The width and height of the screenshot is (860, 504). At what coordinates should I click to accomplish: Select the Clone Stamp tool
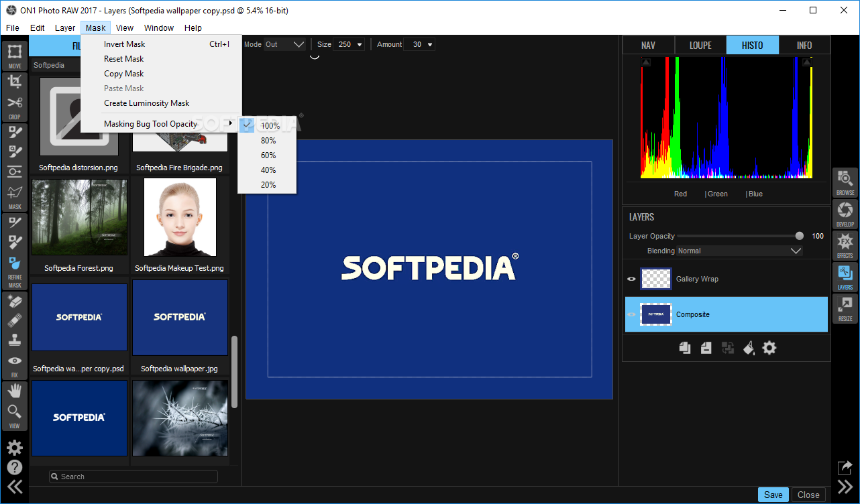click(x=15, y=340)
